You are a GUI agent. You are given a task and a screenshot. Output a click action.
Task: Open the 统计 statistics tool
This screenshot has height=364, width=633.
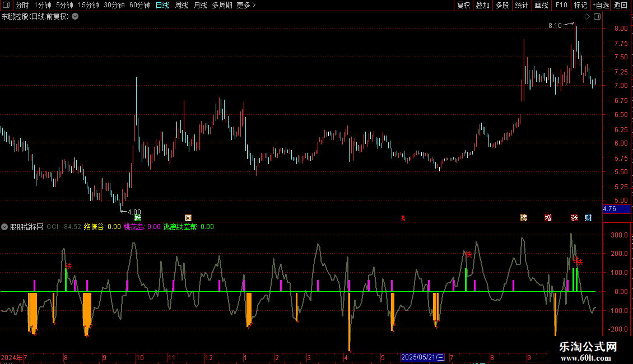(x=521, y=5)
